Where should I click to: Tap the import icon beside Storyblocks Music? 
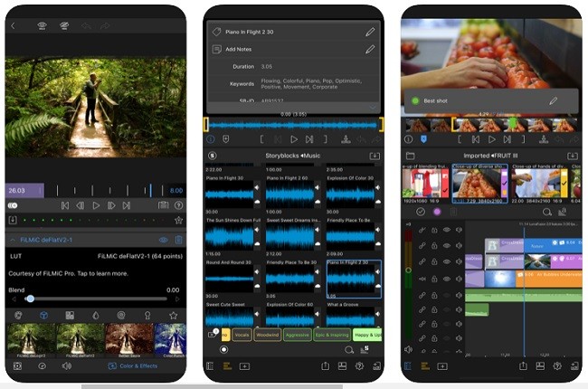(375, 156)
